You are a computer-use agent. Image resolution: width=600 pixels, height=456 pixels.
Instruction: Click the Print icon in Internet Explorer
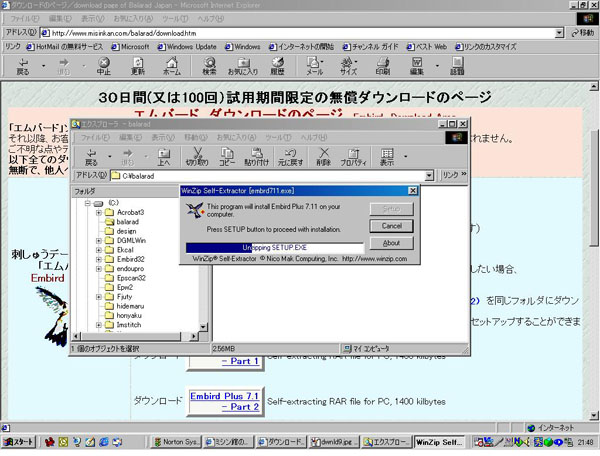[383, 66]
